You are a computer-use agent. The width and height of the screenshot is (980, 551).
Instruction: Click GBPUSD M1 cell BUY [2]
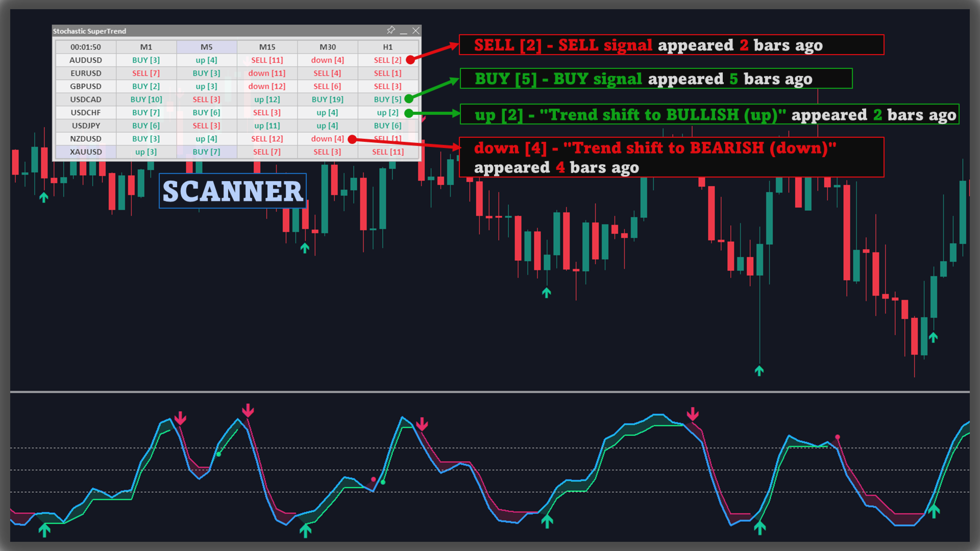point(146,86)
